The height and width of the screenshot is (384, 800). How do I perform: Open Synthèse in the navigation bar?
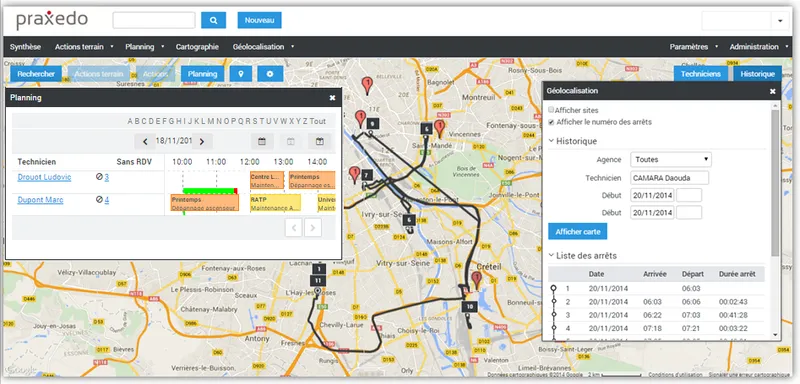[x=26, y=46]
